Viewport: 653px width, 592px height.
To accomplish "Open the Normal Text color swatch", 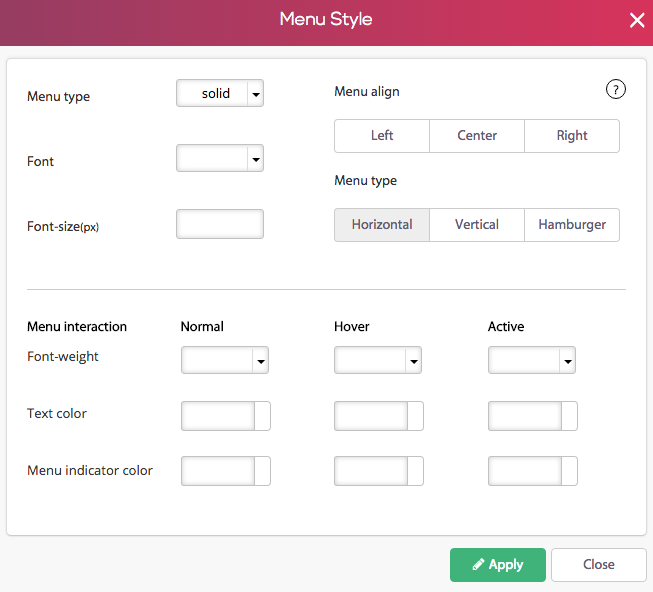I will point(262,416).
